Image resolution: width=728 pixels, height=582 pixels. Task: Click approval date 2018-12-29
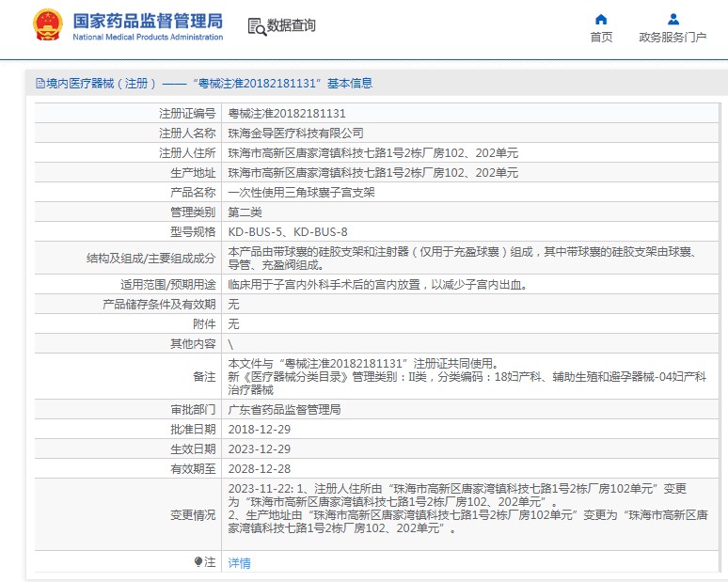coord(259,430)
